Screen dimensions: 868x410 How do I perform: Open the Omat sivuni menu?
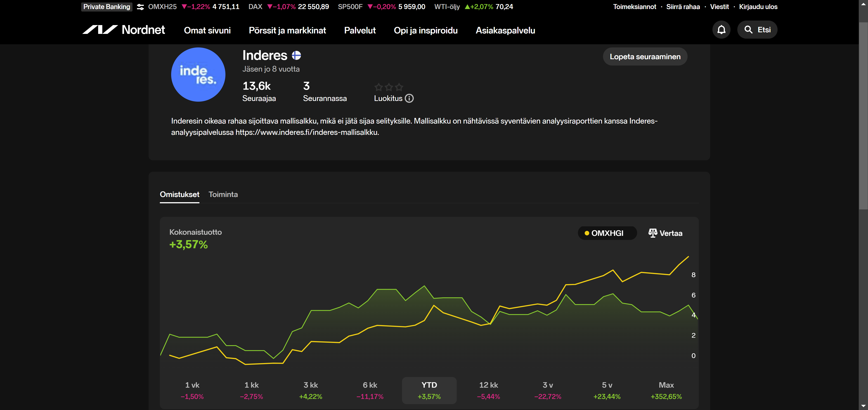207,30
